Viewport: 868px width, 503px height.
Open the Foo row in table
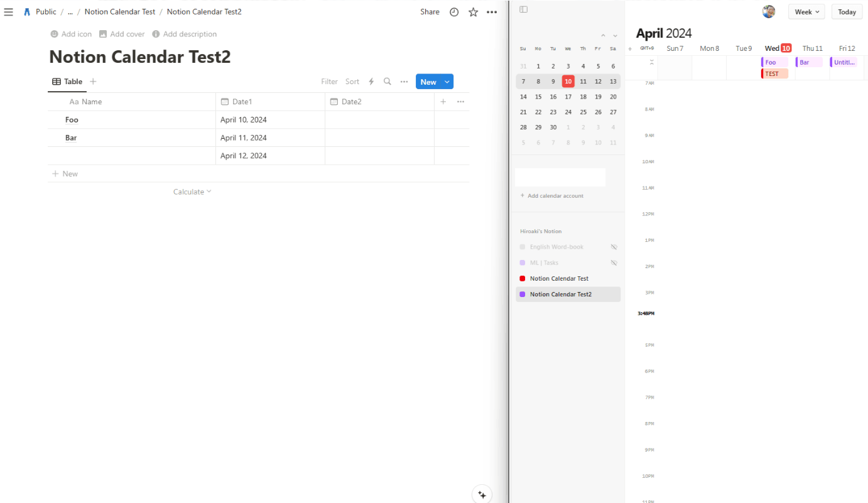72,120
